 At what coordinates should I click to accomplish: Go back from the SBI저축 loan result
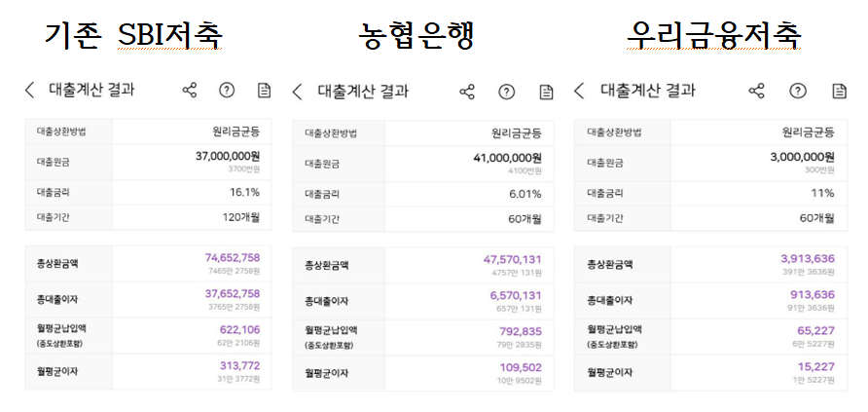pos(30,91)
